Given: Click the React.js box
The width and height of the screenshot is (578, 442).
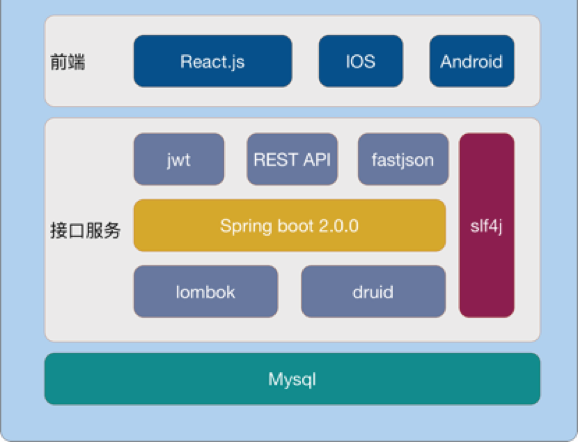Looking at the screenshot, I should pyautogui.click(x=213, y=61).
